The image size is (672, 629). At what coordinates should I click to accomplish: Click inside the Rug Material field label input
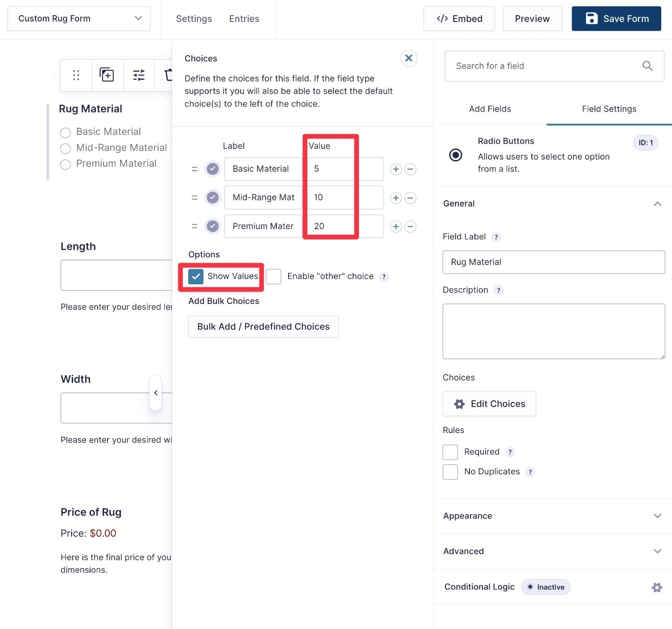click(554, 262)
